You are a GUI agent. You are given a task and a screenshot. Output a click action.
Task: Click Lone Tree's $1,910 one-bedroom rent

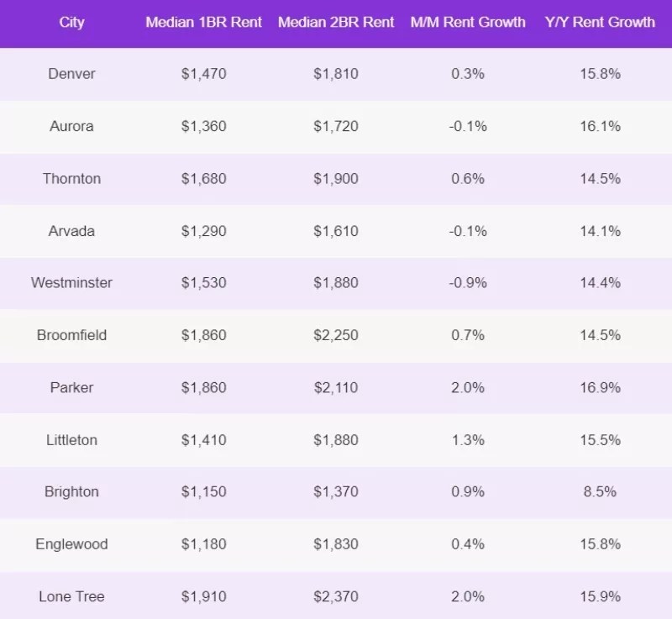pyautogui.click(x=204, y=597)
